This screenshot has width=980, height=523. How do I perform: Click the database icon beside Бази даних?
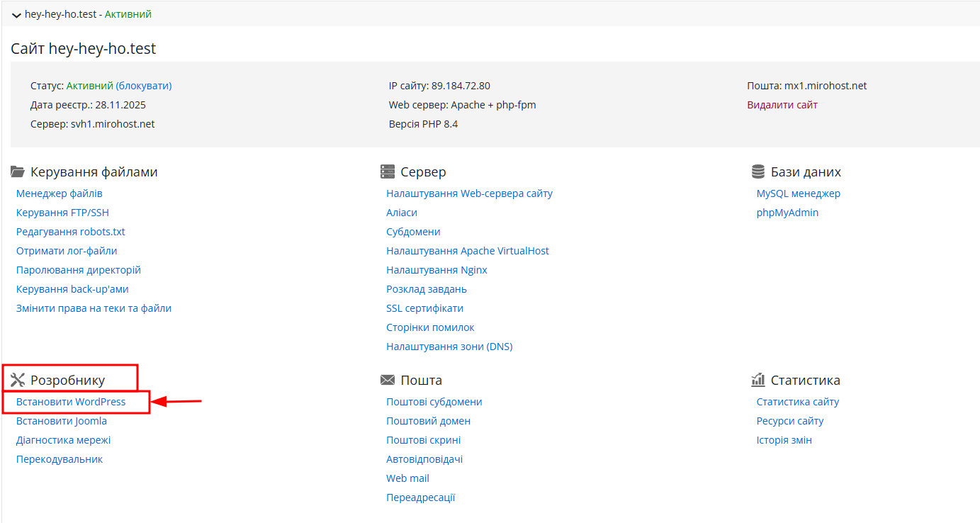[x=757, y=171]
